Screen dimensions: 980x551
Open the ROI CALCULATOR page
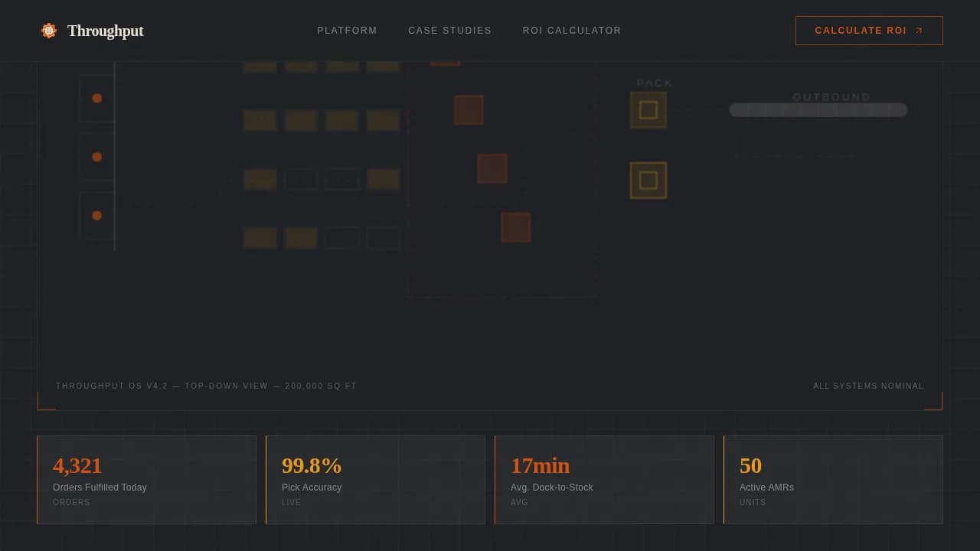tap(572, 31)
